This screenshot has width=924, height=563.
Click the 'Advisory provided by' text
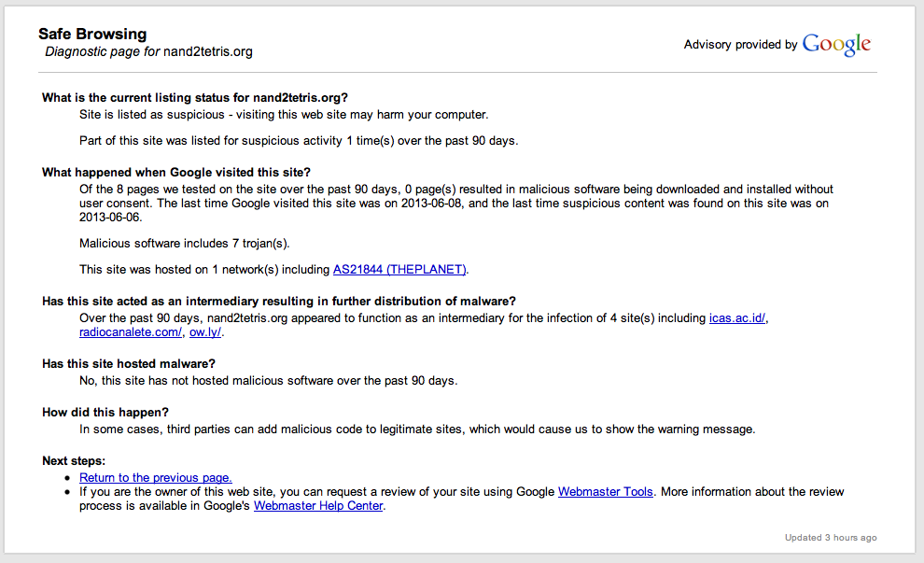tap(740, 45)
